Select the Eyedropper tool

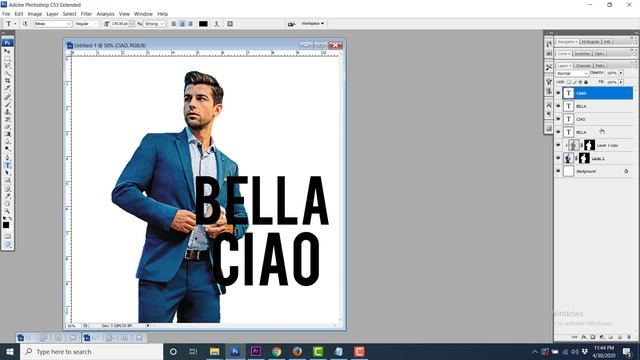[x=7, y=196]
